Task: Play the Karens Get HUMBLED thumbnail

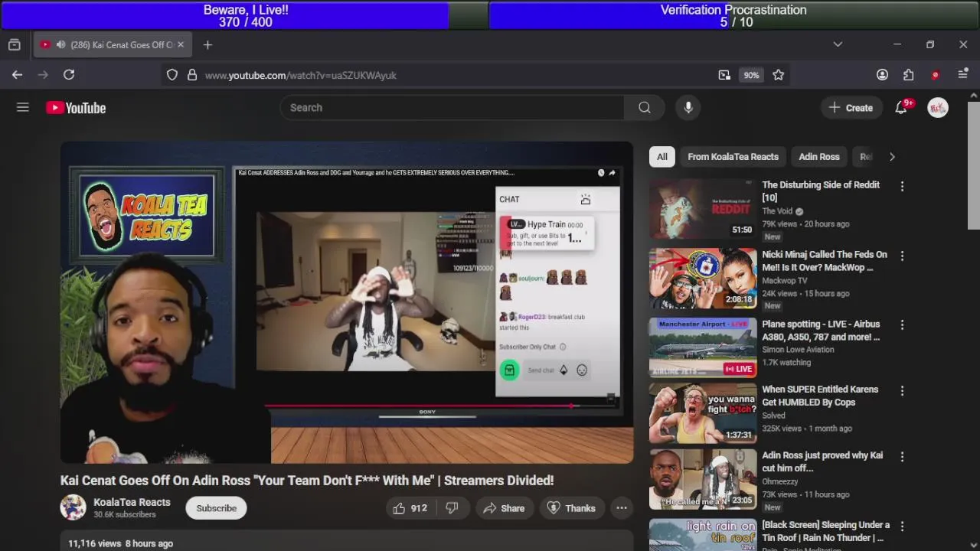Action: pyautogui.click(x=703, y=413)
